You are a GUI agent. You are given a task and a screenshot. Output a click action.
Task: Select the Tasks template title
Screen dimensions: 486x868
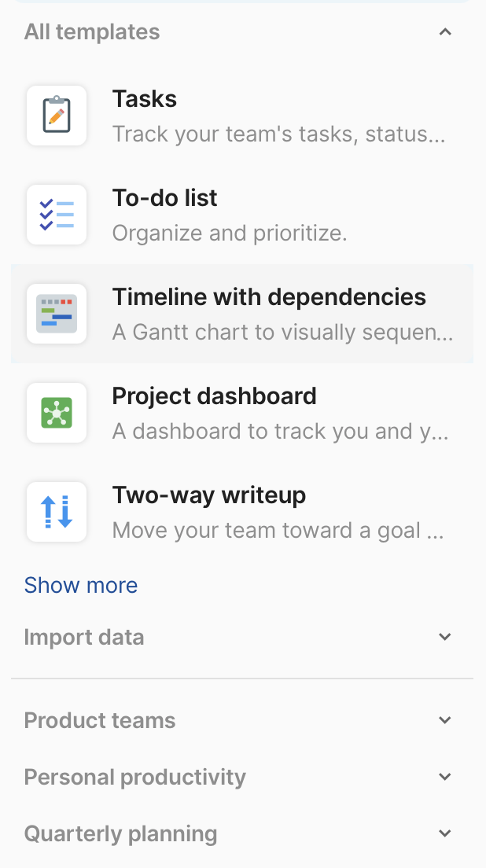[x=145, y=99]
